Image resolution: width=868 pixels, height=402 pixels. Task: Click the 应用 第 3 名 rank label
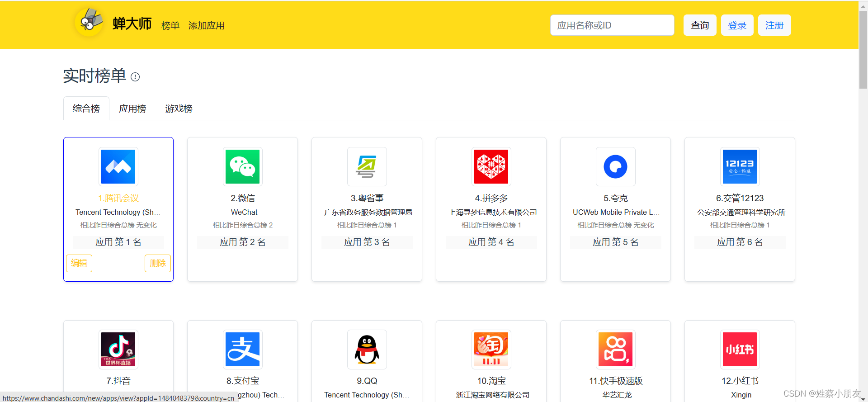coord(367,242)
